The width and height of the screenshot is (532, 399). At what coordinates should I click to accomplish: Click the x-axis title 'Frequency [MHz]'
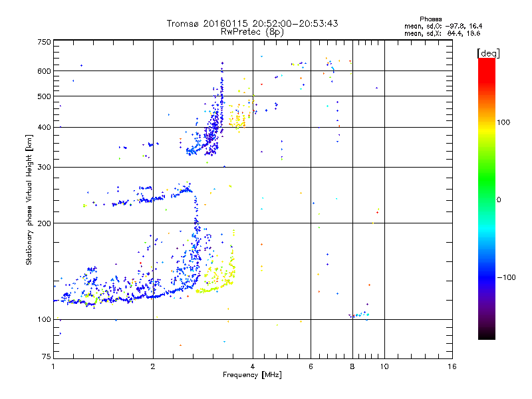coord(252,375)
